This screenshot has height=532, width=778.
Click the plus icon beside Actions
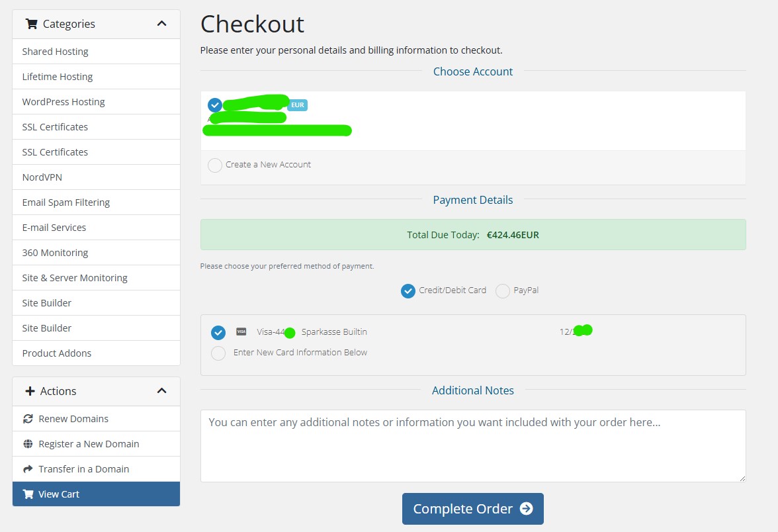[x=30, y=391]
